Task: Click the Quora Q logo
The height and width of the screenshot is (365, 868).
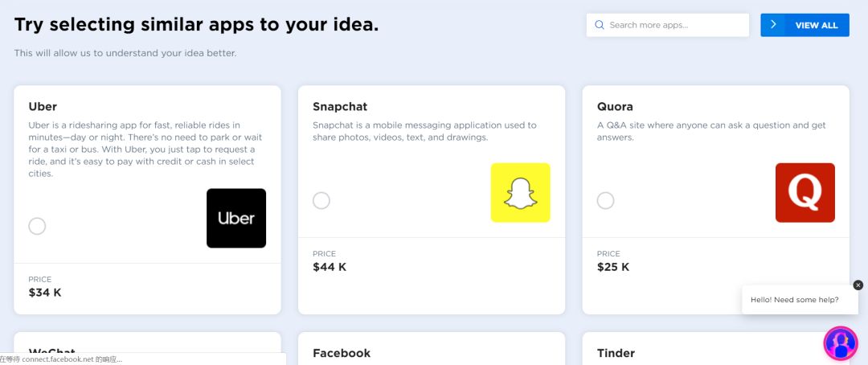Action: pyautogui.click(x=805, y=193)
